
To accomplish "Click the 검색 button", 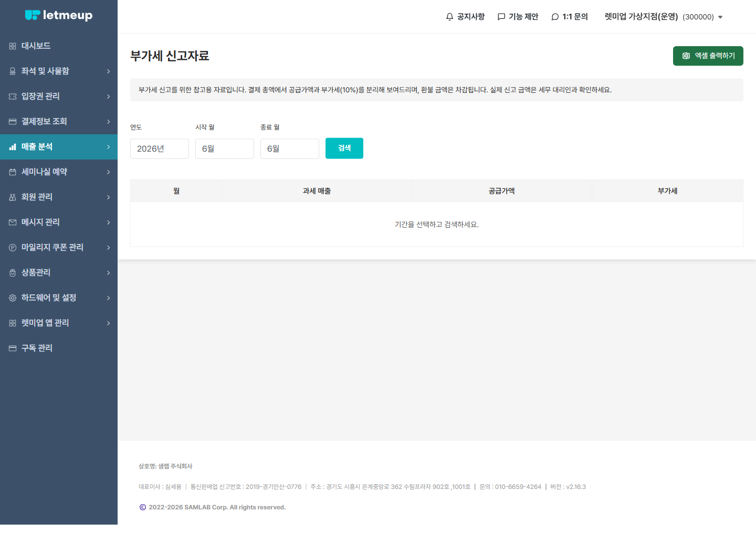I will pos(344,148).
